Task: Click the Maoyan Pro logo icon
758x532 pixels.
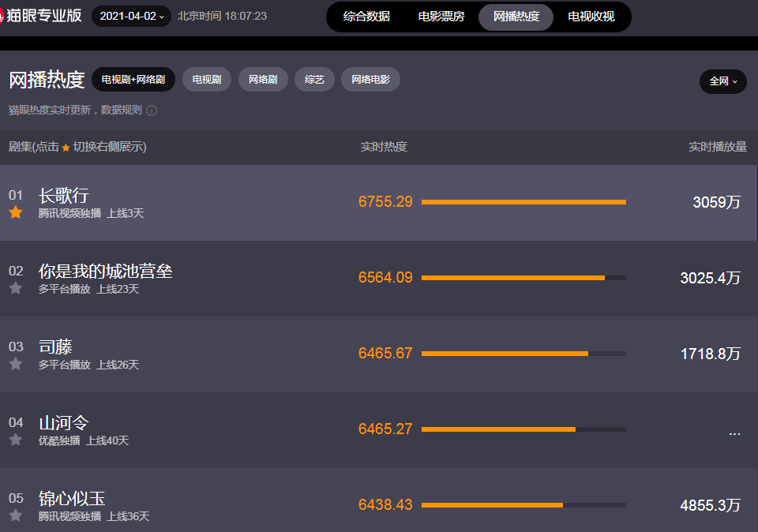Action: [x=2, y=16]
